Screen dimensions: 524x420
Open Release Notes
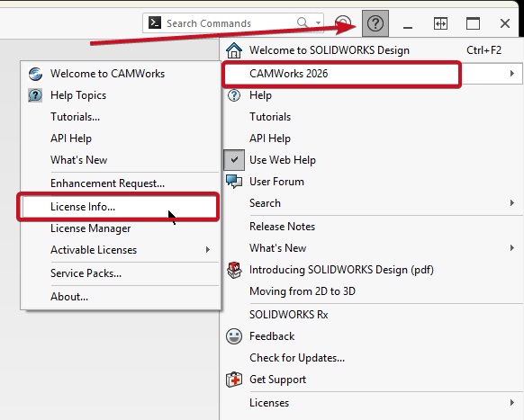click(x=282, y=227)
